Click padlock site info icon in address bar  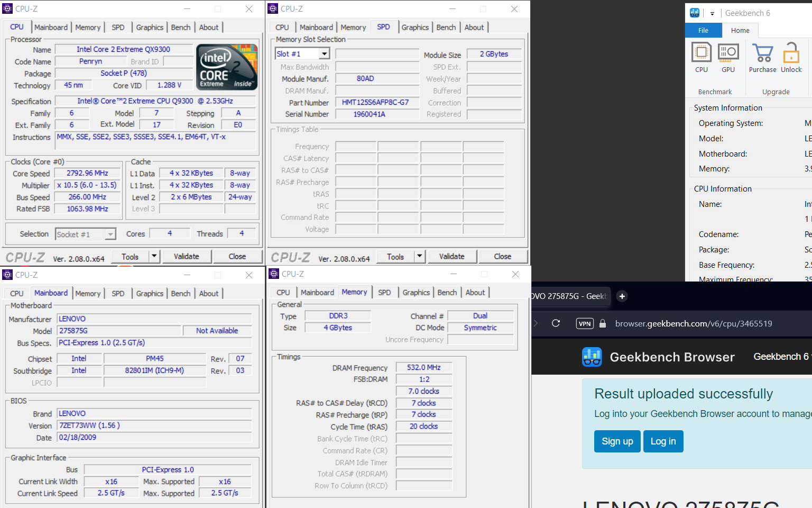point(602,323)
